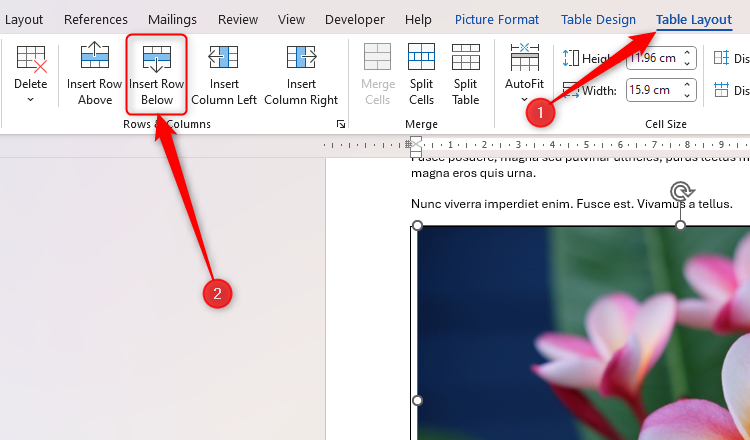Increase the Width value with stepper

pos(688,87)
